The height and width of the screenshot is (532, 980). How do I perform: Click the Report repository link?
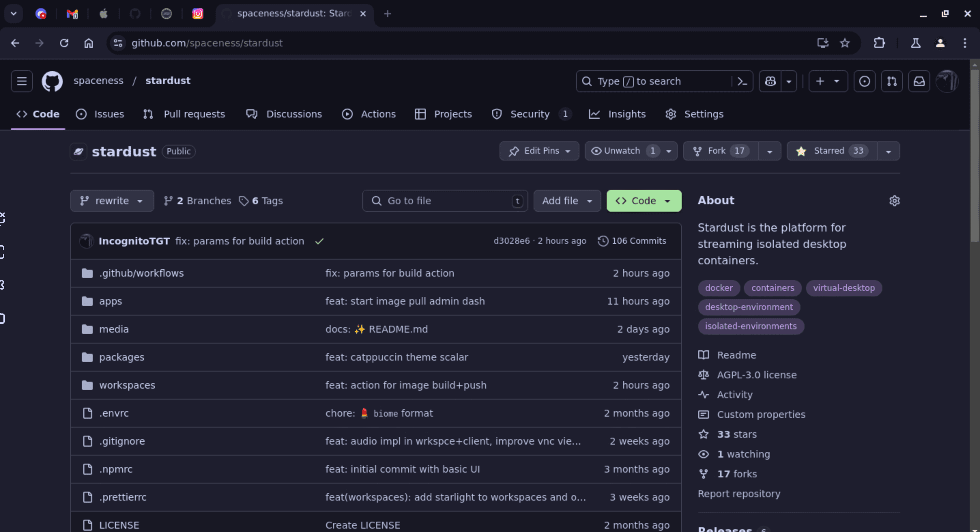click(739, 494)
